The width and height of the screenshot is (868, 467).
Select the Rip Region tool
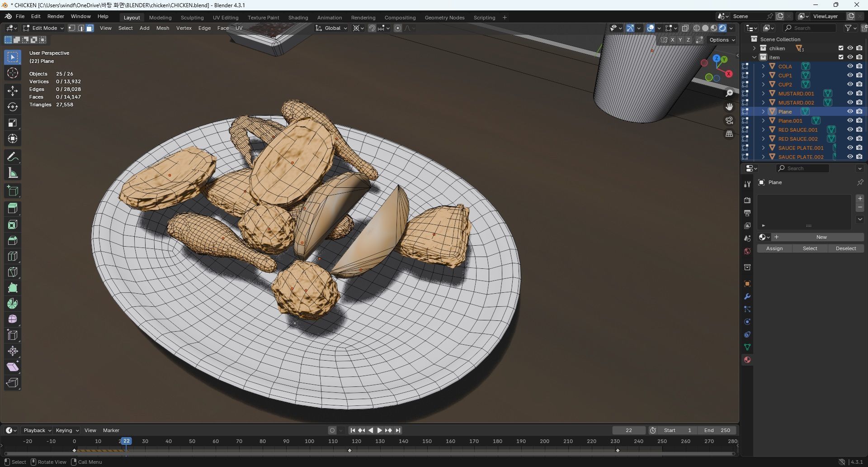click(13, 383)
